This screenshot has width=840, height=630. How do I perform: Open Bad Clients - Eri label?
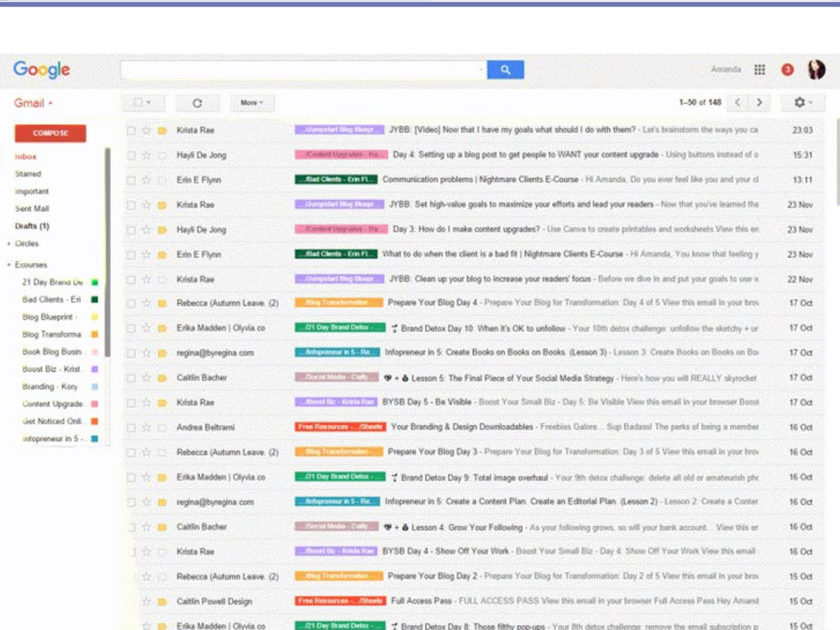click(51, 300)
